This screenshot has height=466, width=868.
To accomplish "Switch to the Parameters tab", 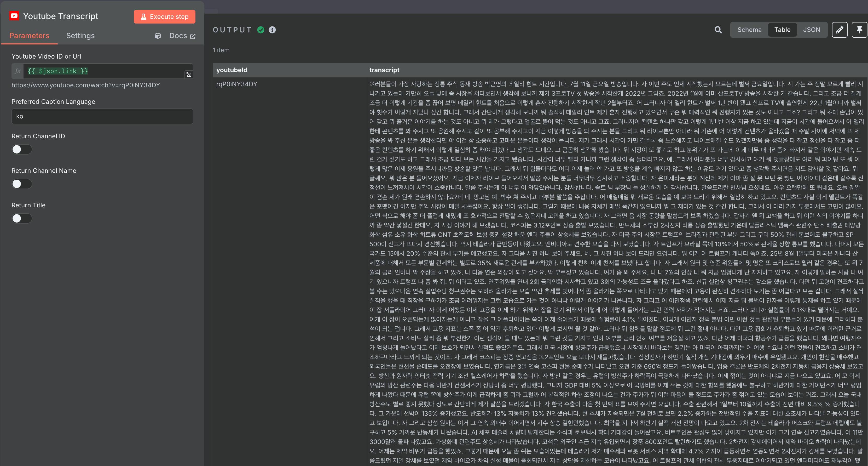I will click(x=29, y=36).
